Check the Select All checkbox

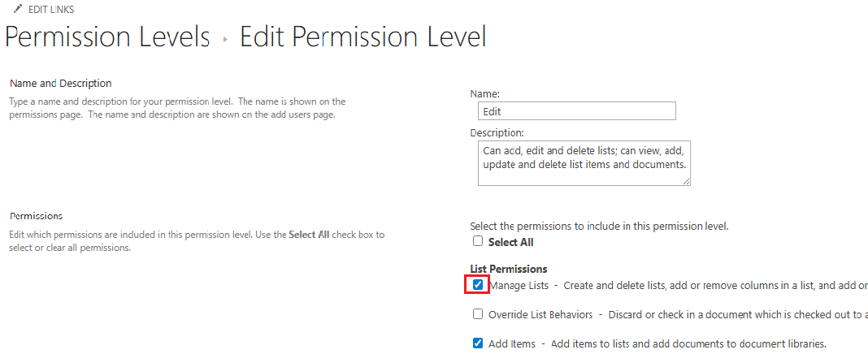tap(478, 242)
